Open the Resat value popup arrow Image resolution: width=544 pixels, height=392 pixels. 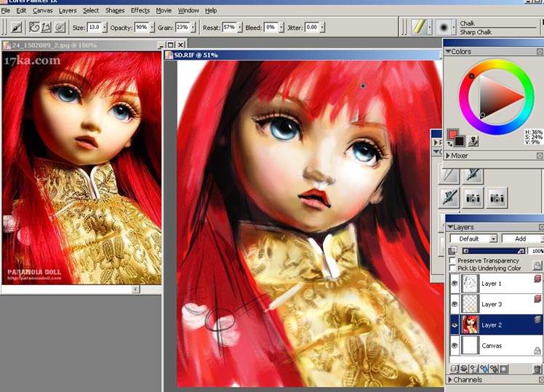pos(240,27)
